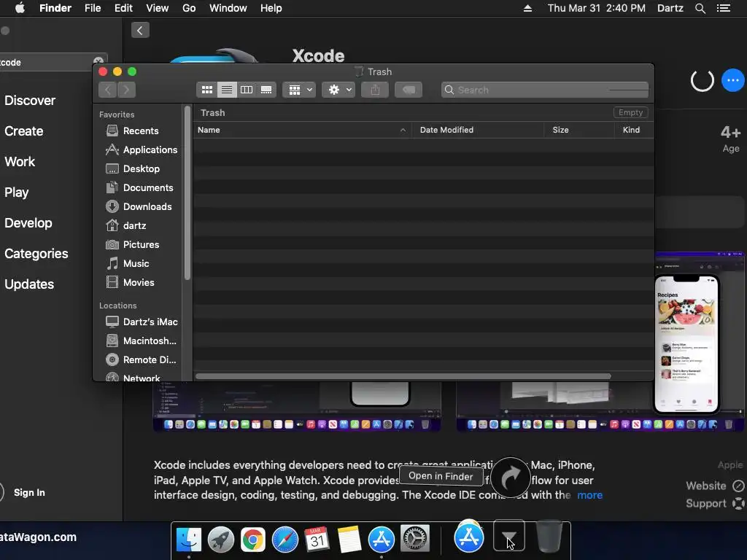Go to Updates in App Store sidebar
This screenshot has width=747, height=560.
(29, 284)
